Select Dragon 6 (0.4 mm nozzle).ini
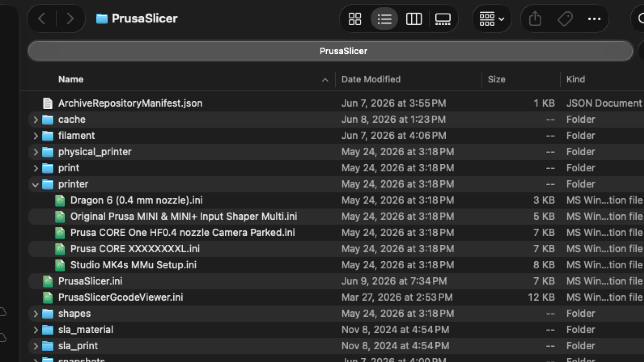 tap(137, 200)
